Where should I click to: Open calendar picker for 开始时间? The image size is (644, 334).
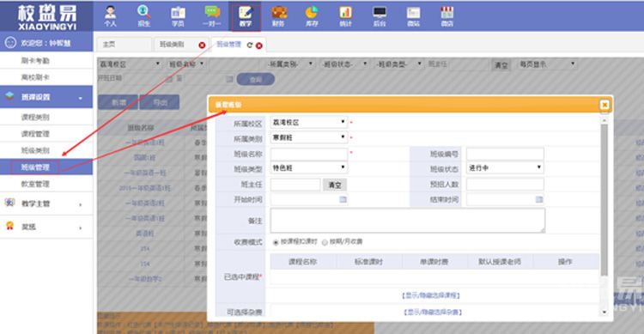coord(343,199)
